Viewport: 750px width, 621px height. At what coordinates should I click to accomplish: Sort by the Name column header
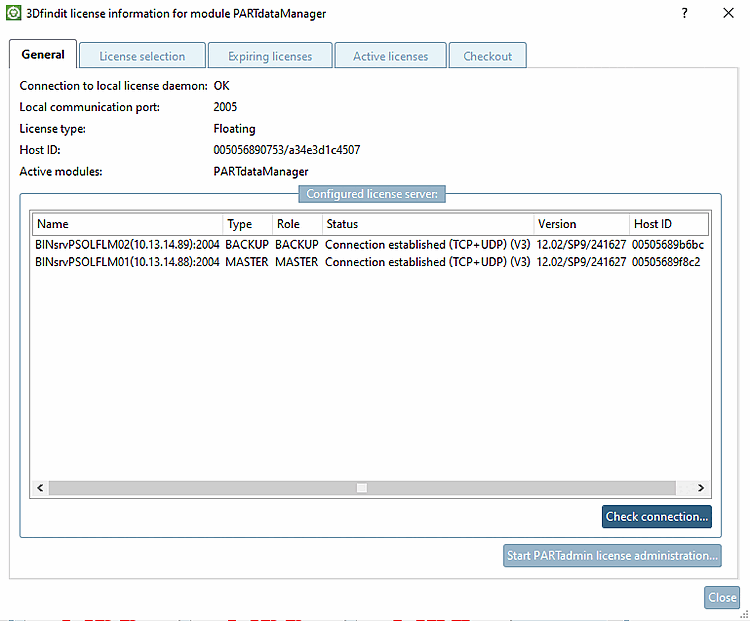(x=127, y=224)
